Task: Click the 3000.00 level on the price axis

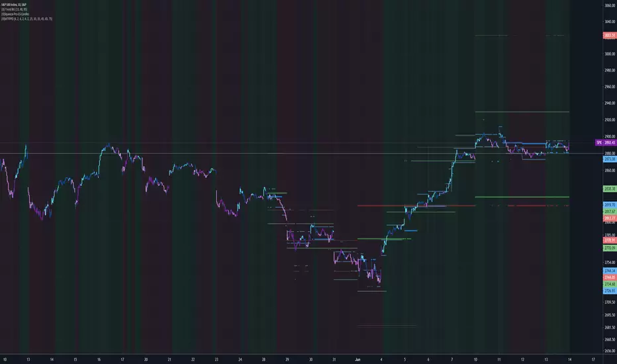Action: (x=610, y=54)
